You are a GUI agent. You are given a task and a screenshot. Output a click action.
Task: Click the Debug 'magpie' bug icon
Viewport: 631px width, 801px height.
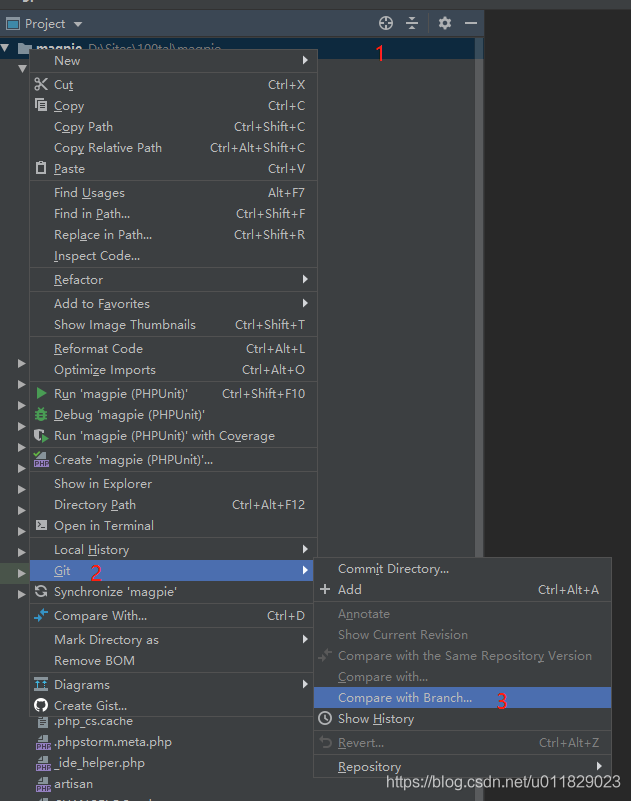[x=41, y=414]
